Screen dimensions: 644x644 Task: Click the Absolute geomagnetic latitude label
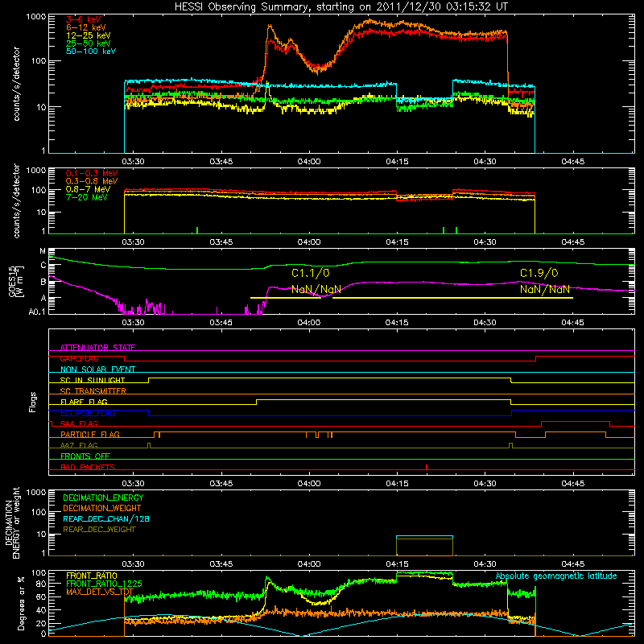[x=556, y=576]
